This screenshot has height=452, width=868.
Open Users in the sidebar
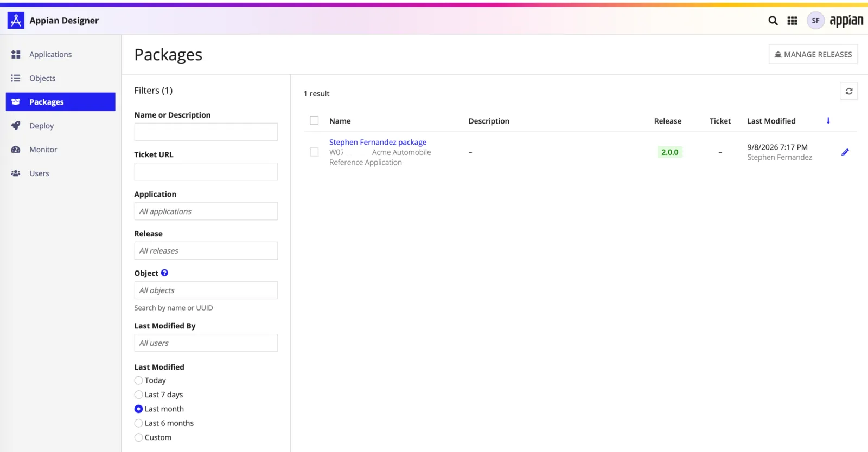tap(39, 173)
